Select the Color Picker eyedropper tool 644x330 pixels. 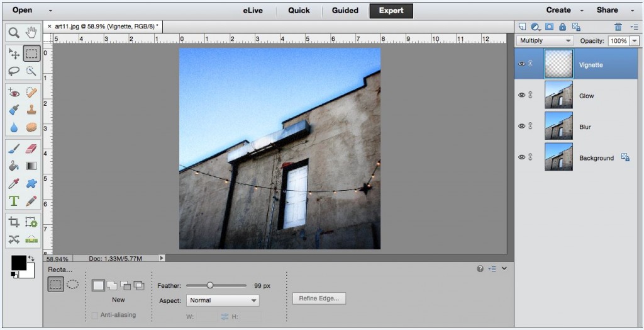(14, 183)
